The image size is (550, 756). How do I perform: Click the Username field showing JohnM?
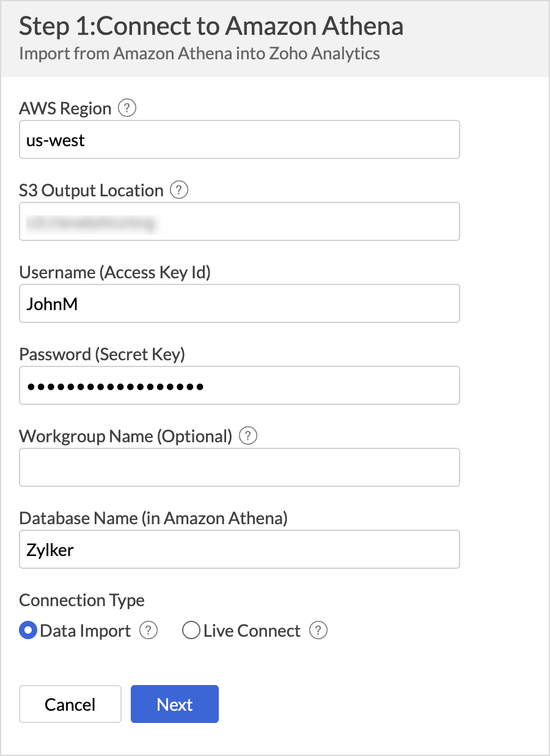click(x=239, y=303)
